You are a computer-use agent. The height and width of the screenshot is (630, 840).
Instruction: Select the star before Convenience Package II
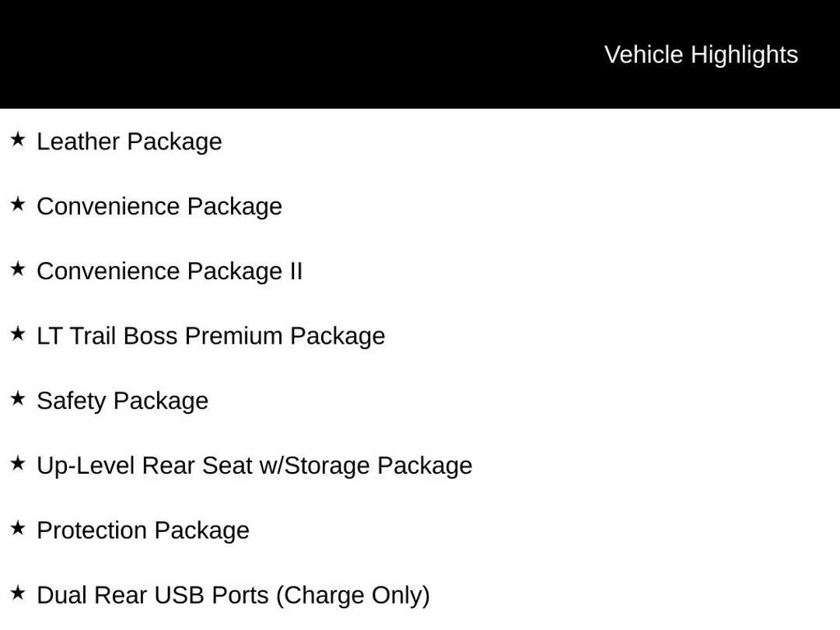(18, 269)
